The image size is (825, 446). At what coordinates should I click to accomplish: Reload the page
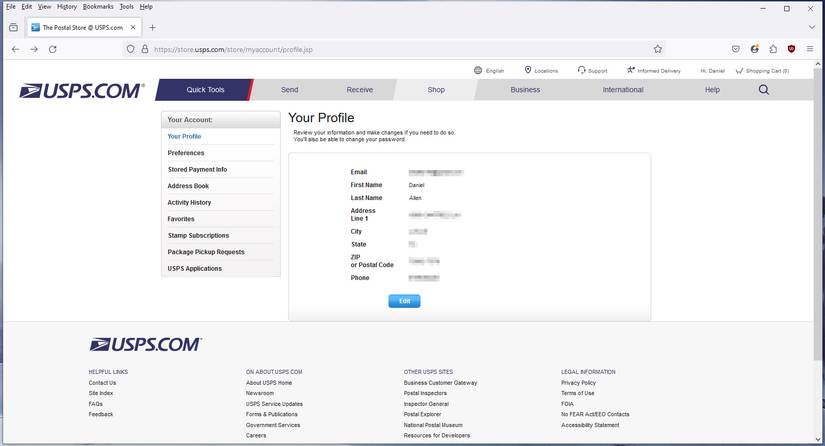click(53, 49)
